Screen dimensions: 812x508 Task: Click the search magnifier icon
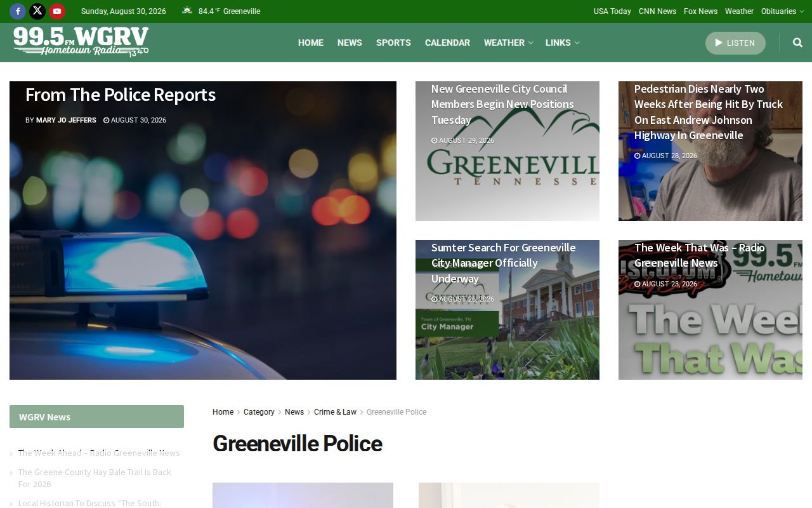click(797, 43)
